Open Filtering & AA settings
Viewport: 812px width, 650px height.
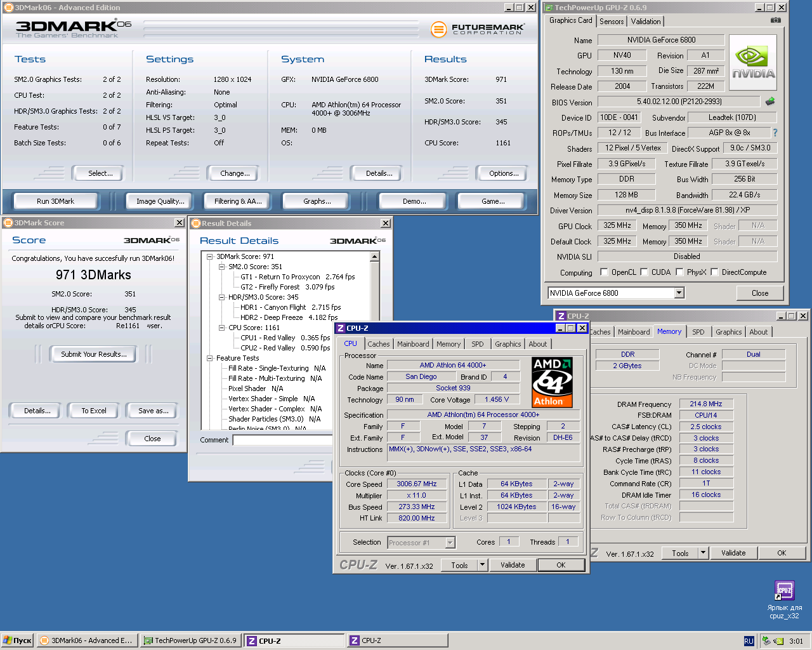pos(238,201)
